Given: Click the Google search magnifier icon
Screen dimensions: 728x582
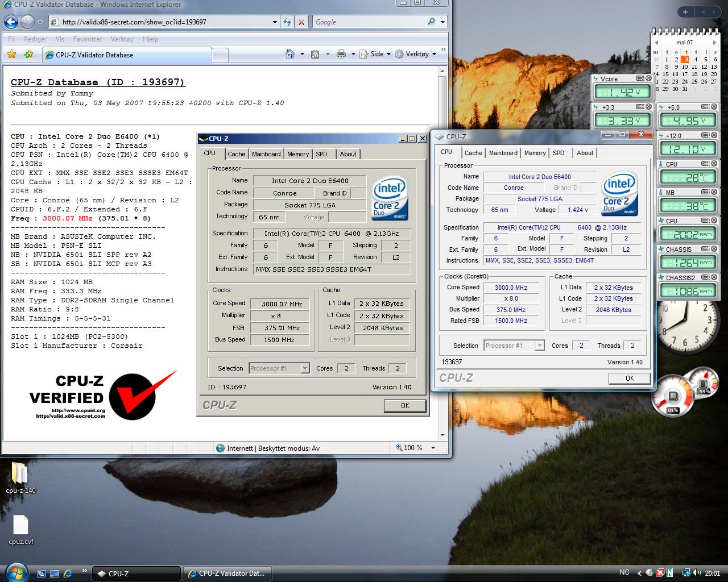Looking at the screenshot, I should (x=432, y=22).
